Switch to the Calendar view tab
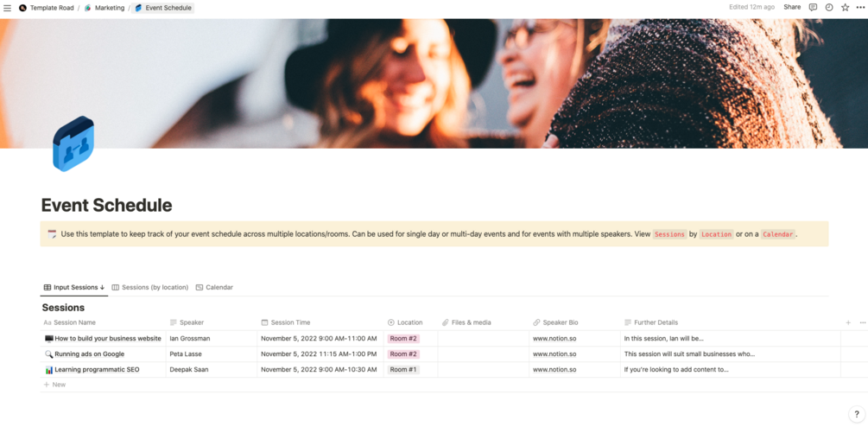 [214, 288]
